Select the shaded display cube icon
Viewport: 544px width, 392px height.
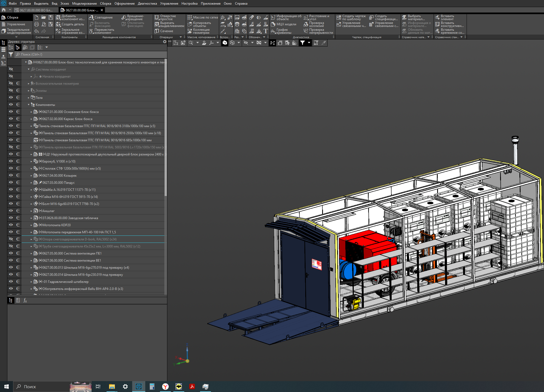tap(225, 43)
